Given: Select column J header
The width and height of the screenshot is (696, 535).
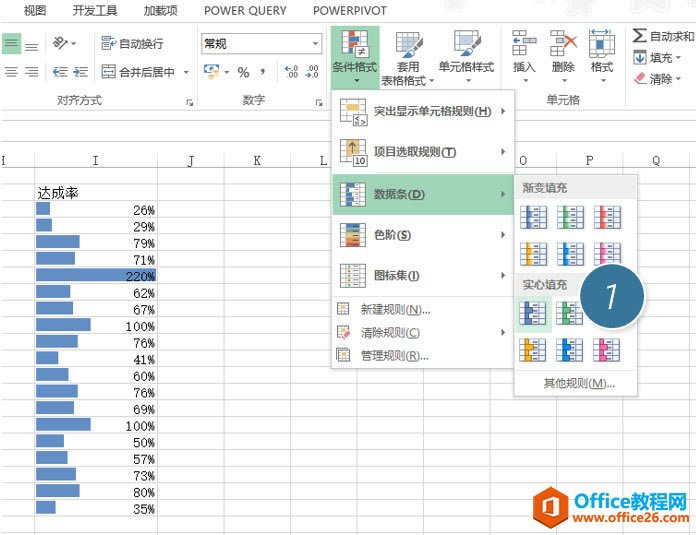Looking at the screenshot, I should (x=191, y=160).
